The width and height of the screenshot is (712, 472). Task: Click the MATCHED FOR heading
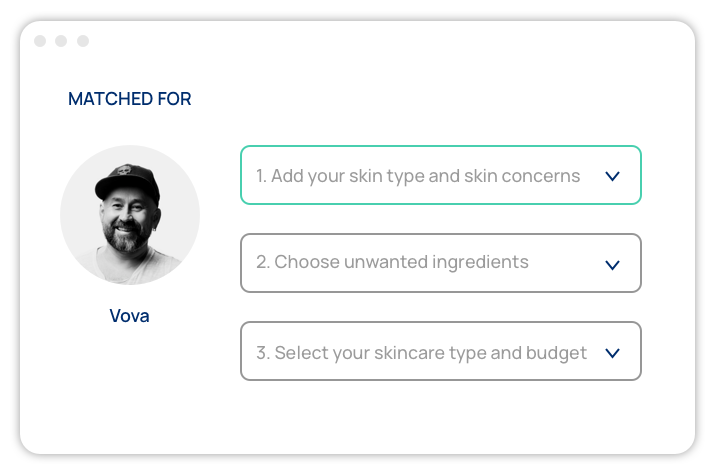(x=129, y=99)
